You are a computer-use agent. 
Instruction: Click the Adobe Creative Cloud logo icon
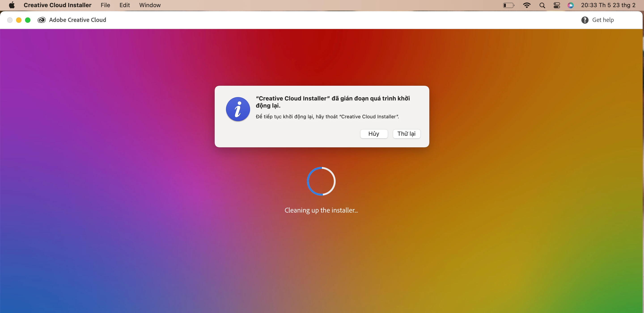(42, 20)
